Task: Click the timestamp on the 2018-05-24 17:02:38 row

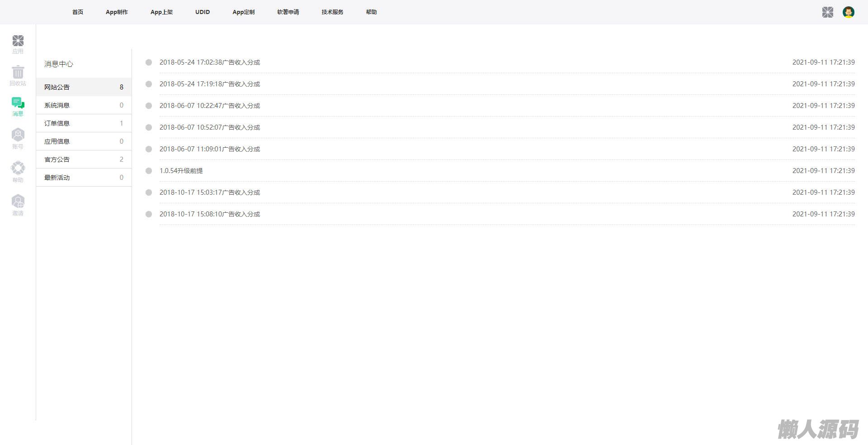Action: [823, 62]
